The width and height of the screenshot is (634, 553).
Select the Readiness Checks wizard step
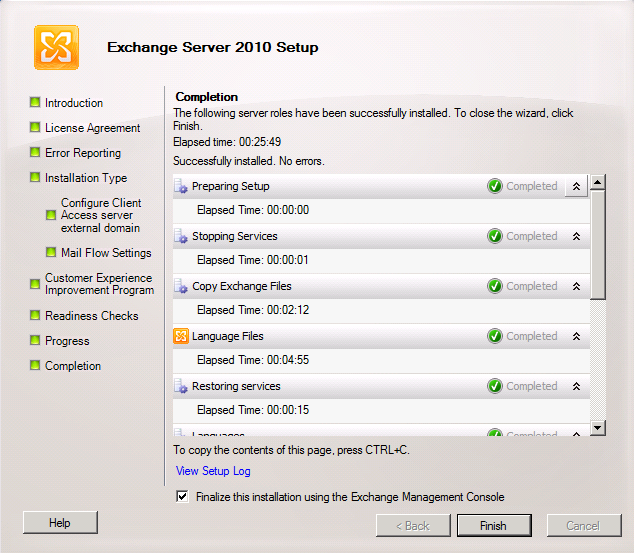tap(92, 316)
